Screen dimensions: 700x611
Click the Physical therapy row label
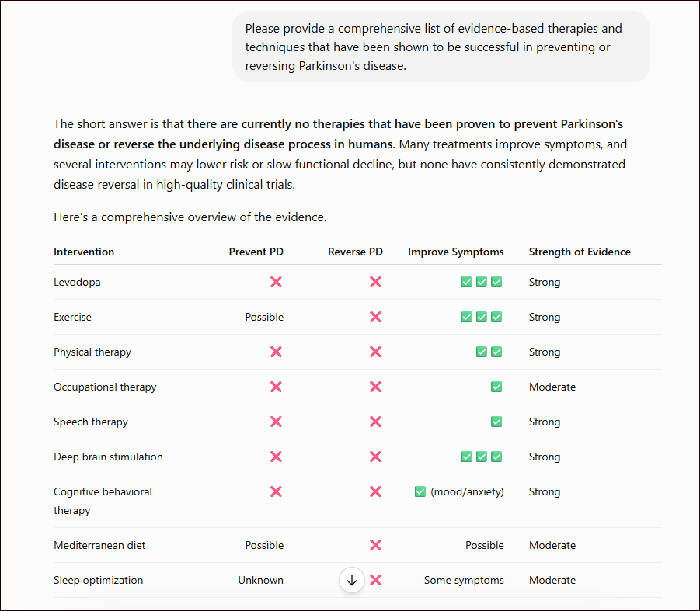(x=92, y=352)
